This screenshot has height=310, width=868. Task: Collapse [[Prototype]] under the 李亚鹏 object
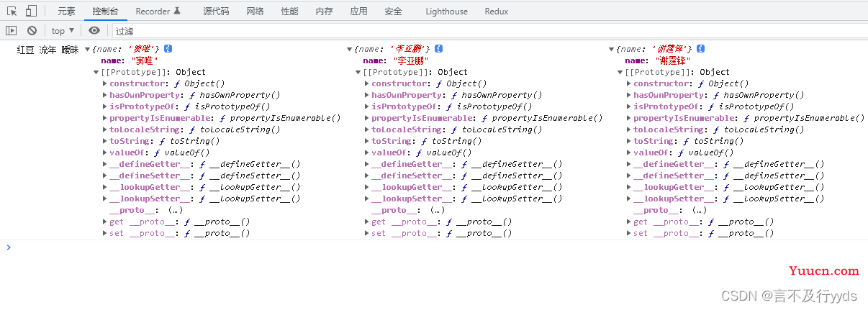click(358, 72)
